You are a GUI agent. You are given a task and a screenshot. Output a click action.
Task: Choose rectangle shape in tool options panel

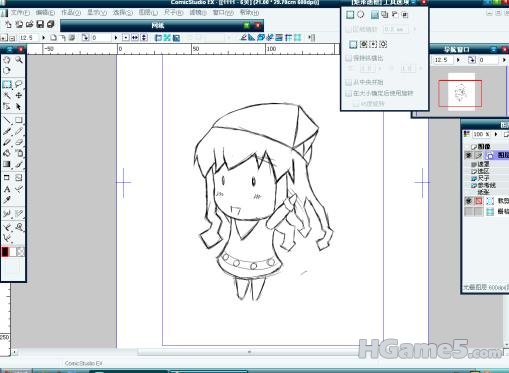350,15
